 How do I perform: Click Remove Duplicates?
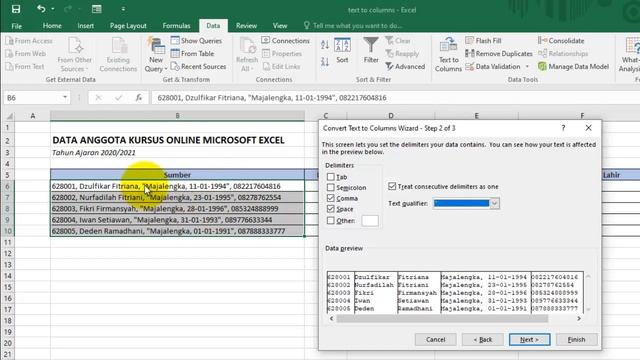499,53
